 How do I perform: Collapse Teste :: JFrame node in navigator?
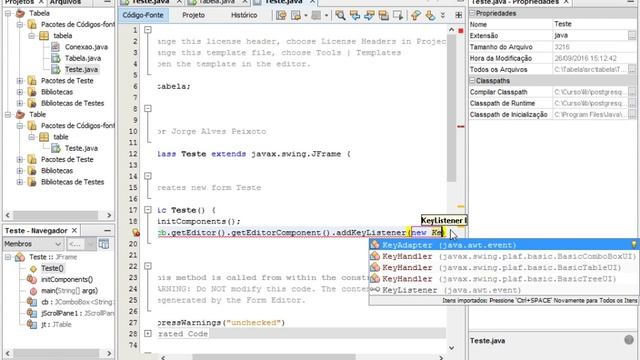click(x=8, y=257)
